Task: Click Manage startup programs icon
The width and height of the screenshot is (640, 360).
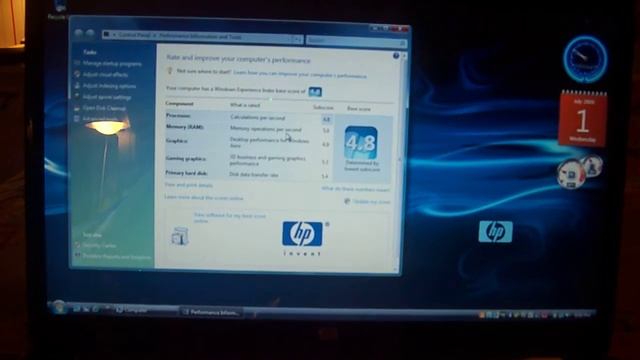Action: pos(77,63)
